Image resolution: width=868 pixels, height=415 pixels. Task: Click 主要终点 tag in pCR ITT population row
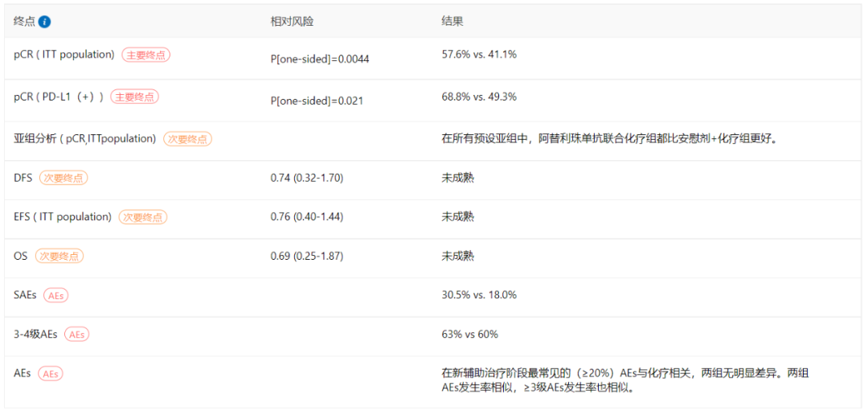(x=146, y=55)
